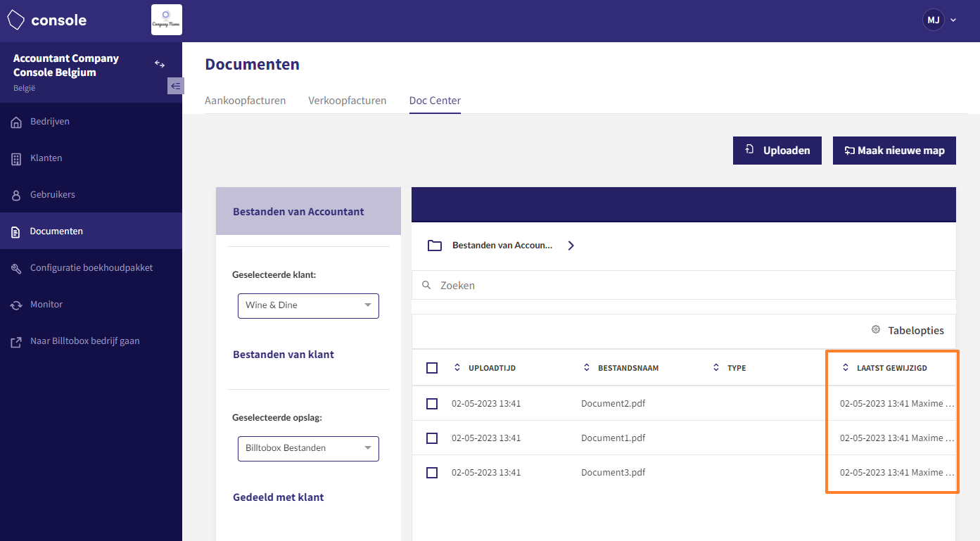This screenshot has width=980, height=541.
Task: Click the Tabelopties gear icon
Action: [x=876, y=330]
